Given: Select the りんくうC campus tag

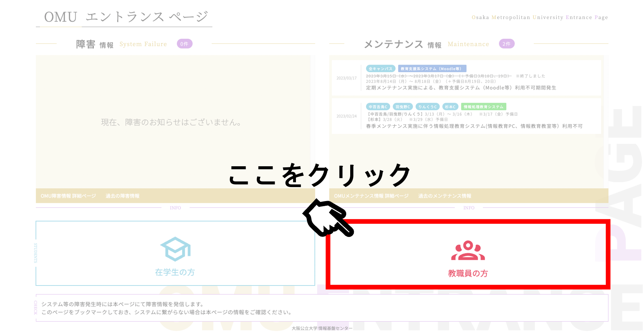Looking at the screenshot, I should click(x=428, y=107).
